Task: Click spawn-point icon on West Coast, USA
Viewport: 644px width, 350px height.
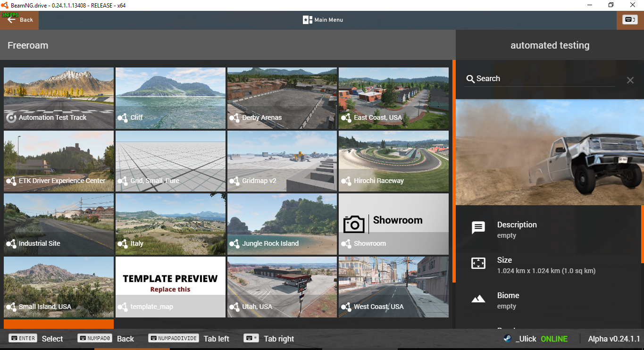Action: tap(346, 307)
